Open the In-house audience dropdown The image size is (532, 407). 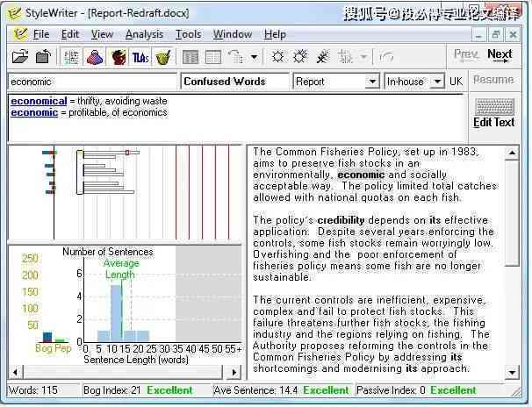coord(437,82)
